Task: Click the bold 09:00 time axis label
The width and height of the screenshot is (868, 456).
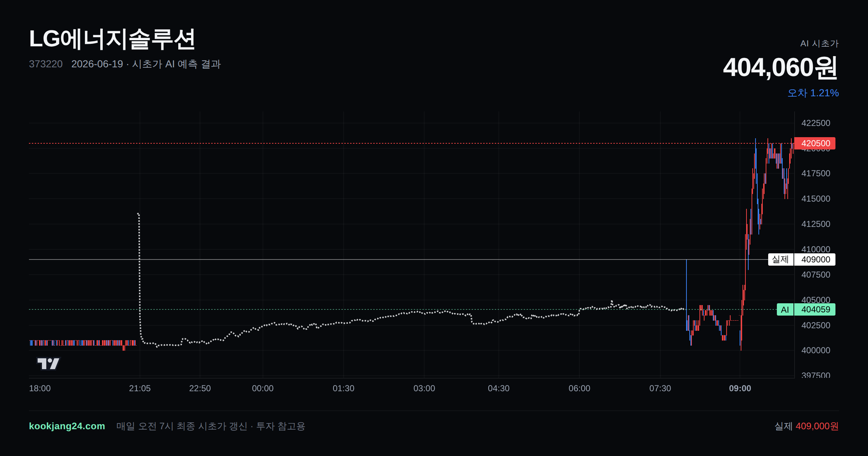Action: [740, 388]
